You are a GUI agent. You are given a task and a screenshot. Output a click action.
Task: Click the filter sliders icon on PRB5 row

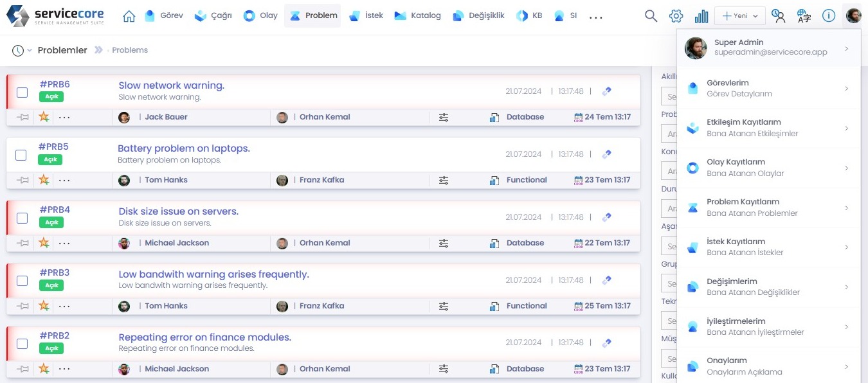pos(444,180)
